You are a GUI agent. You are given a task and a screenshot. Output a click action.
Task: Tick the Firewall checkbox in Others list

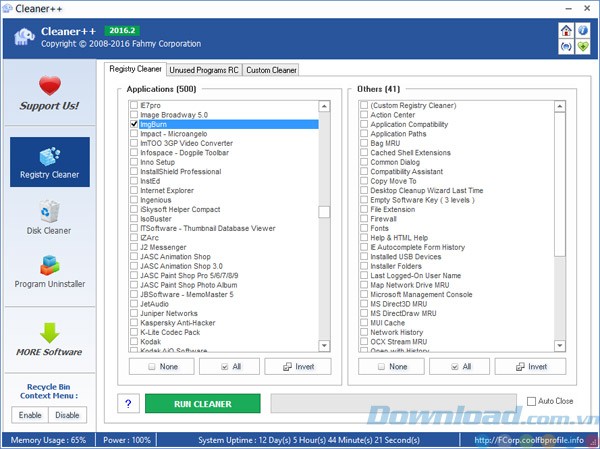[x=364, y=219]
